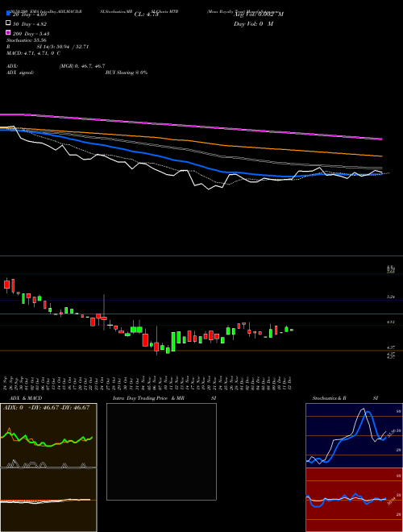Image resolution: width=403 pixels, height=532 pixels.
Task: Click the last green candlestick on 12 Dec
Action: pos(292,330)
